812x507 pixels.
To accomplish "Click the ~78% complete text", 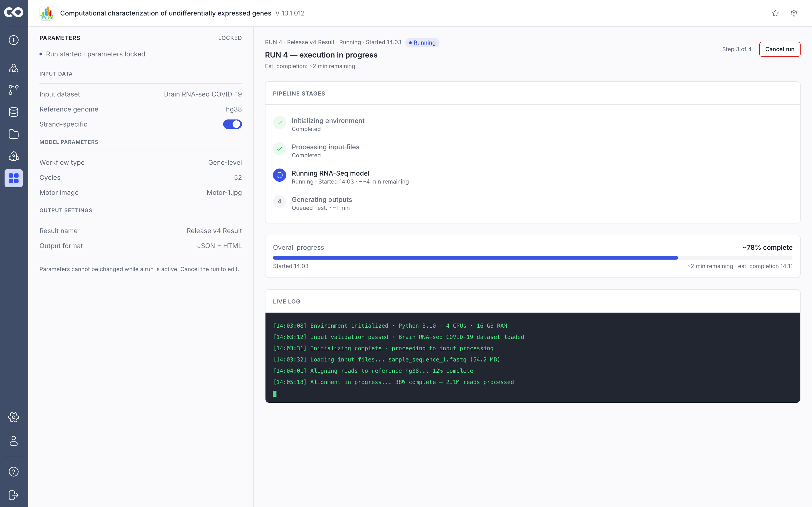I will coord(768,247).
